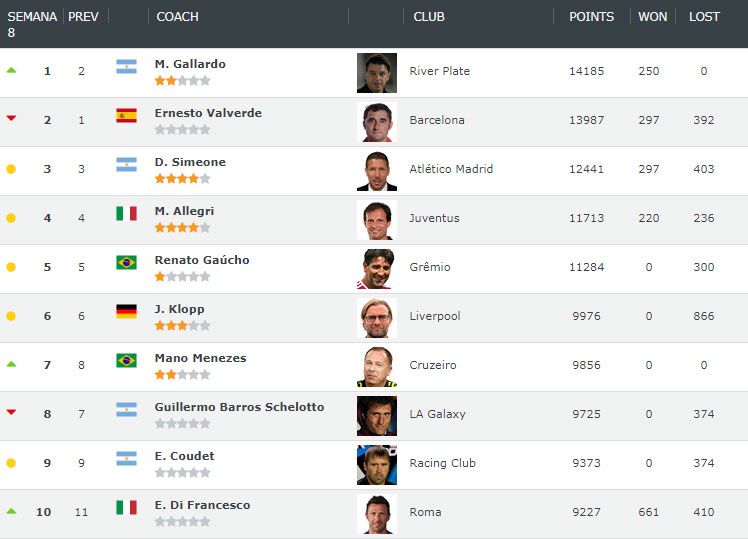Screen dimensions: 748x539
Task: Click yellow dot indicator for rank 3
Action: pyautogui.click(x=11, y=169)
